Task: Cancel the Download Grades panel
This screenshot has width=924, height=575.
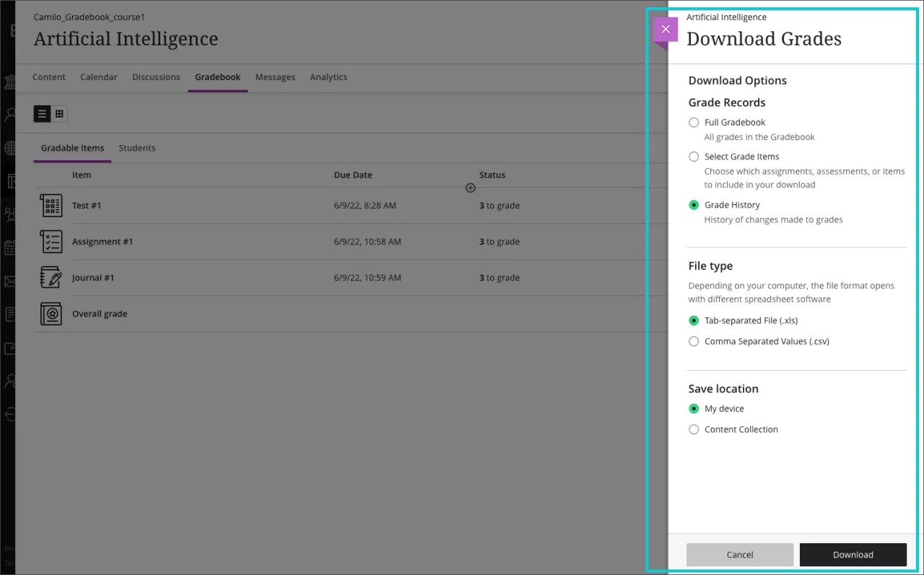Action: 739,554
